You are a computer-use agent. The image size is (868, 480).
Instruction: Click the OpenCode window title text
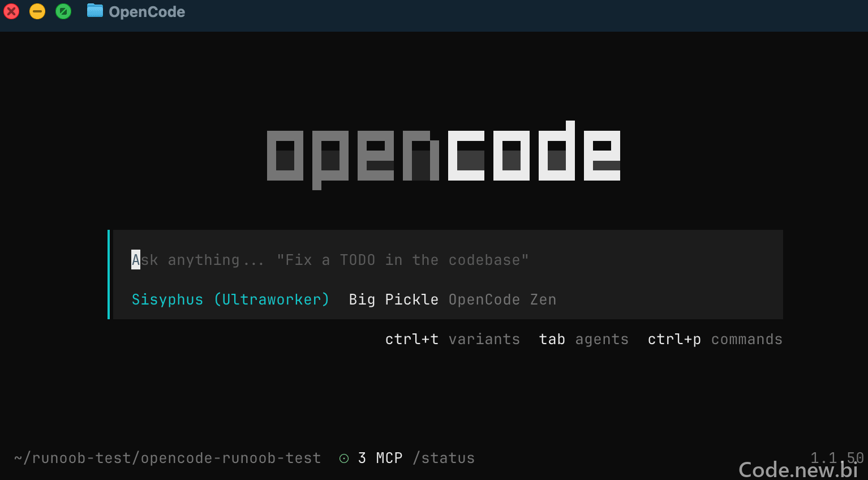click(147, 12)
